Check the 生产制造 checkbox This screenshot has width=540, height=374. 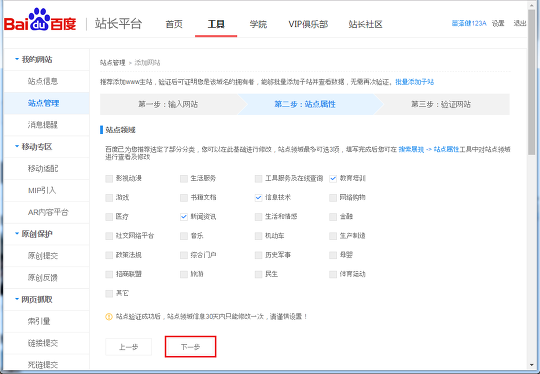point(333,236)
